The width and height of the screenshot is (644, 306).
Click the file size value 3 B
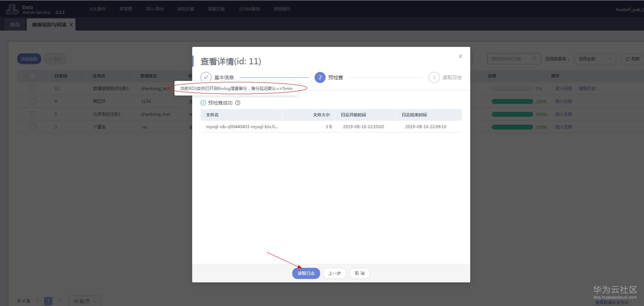[x=328, y=127]
